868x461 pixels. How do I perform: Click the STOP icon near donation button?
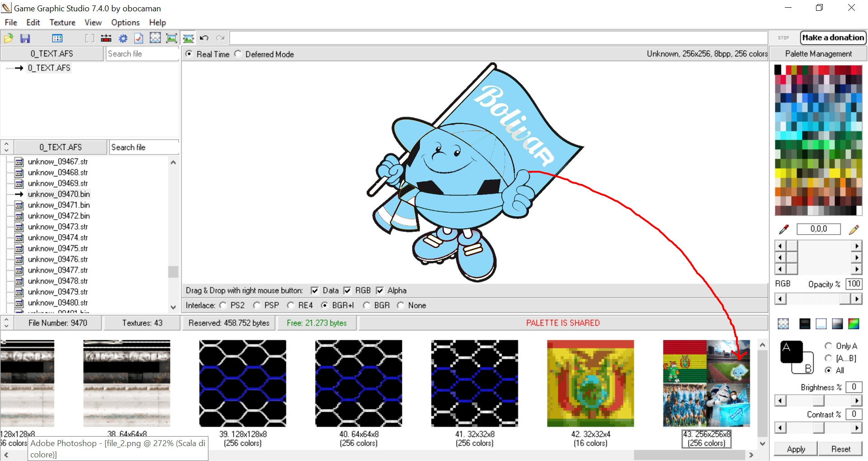click(x=783, y=38)
